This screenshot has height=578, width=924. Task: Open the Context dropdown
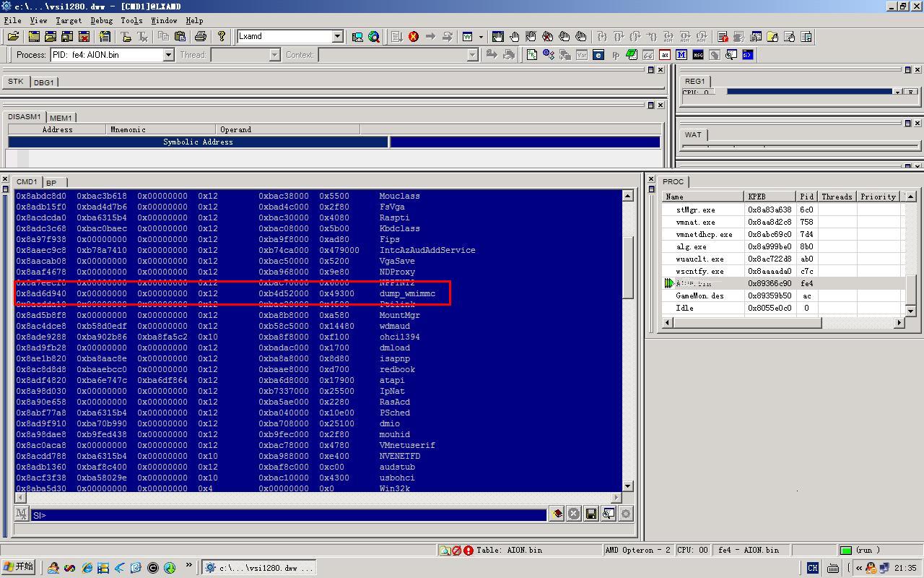coord(473,55)
